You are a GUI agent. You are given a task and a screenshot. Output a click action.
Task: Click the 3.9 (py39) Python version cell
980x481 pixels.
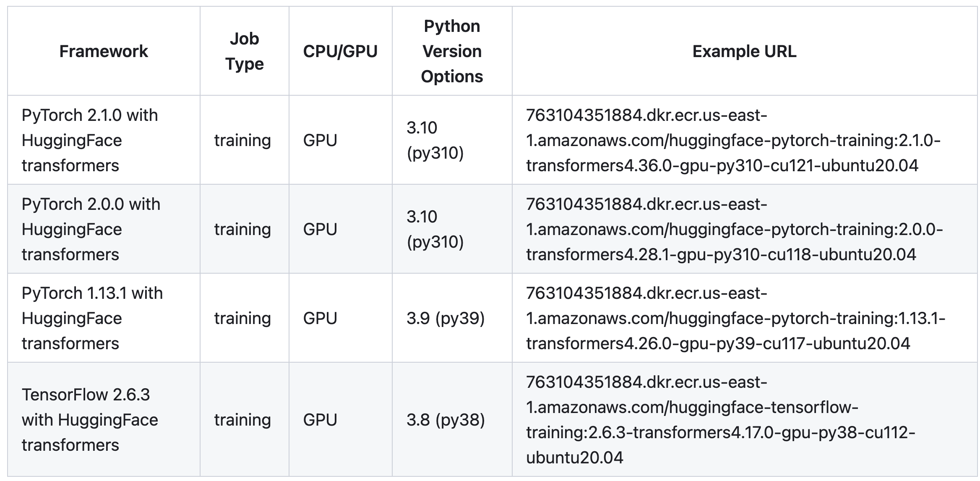tap(446, 318)
